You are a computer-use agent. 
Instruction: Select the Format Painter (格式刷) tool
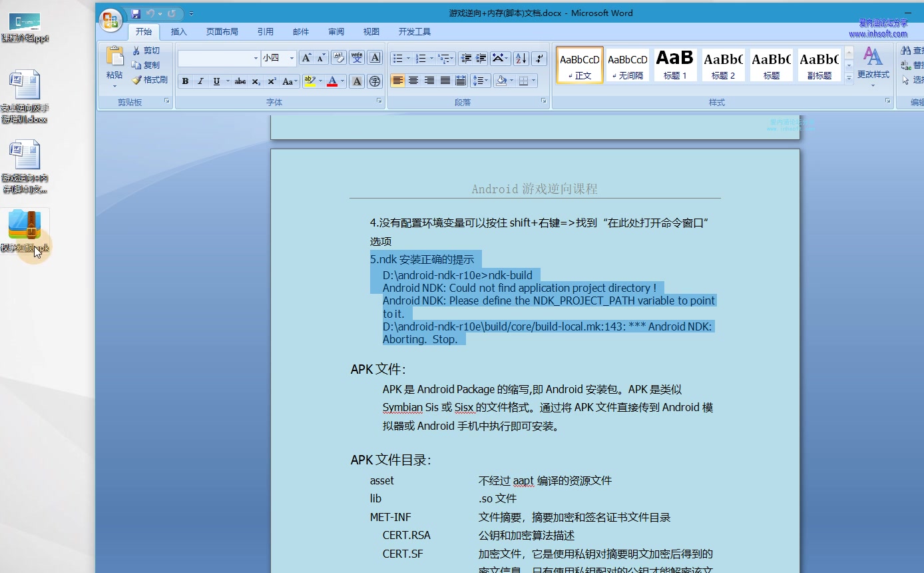click(150, 80)
